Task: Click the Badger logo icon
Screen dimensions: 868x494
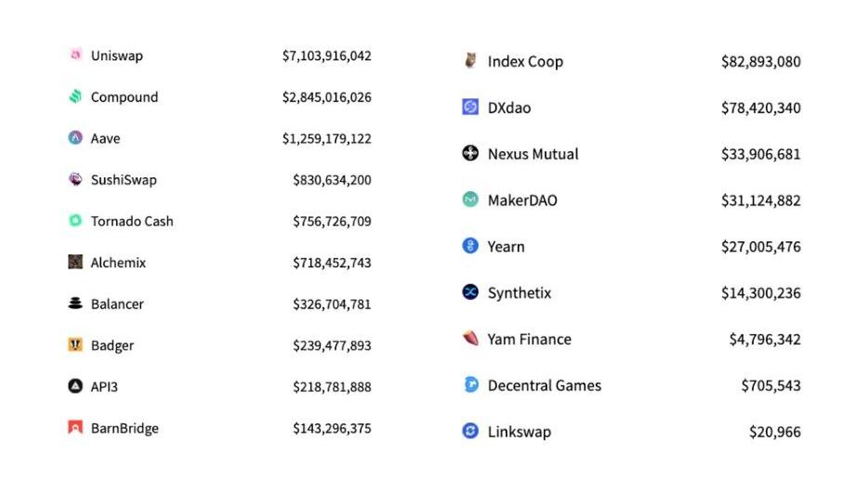Action: point(75,345)
